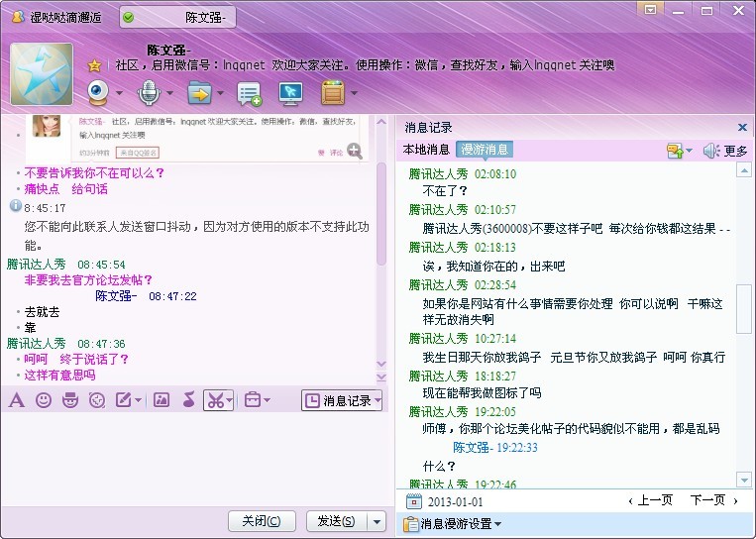Click the speaker sound icon in message record
Viewport: 756px width, 539px height.
coord(711,151)
